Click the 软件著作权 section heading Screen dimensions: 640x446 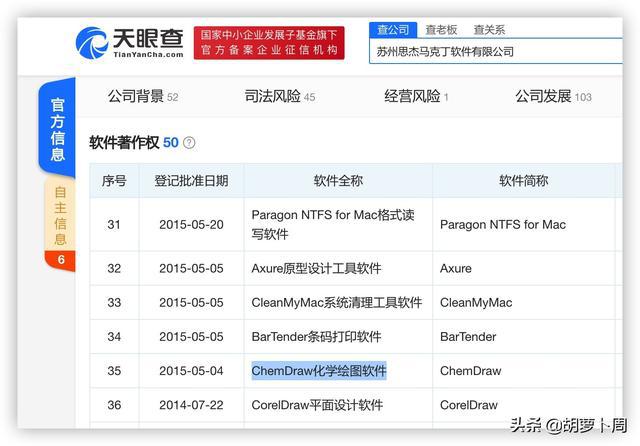click(124, 143)
